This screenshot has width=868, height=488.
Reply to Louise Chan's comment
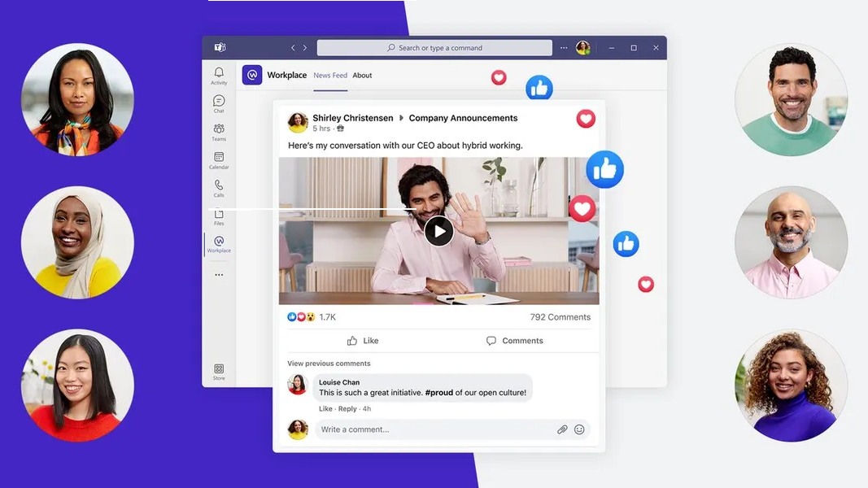pyautogui.click(x=347, y=409)
